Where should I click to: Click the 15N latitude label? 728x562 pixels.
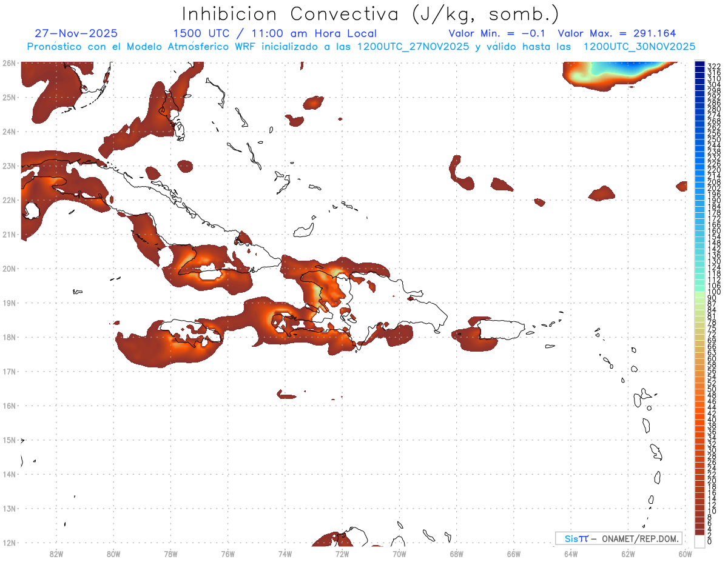tap(9, 440)
